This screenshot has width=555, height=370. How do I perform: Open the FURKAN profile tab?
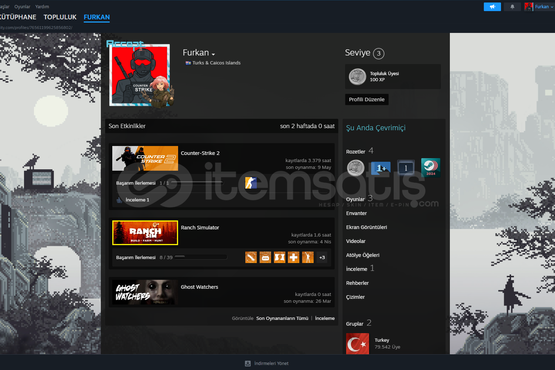[97, 17]
